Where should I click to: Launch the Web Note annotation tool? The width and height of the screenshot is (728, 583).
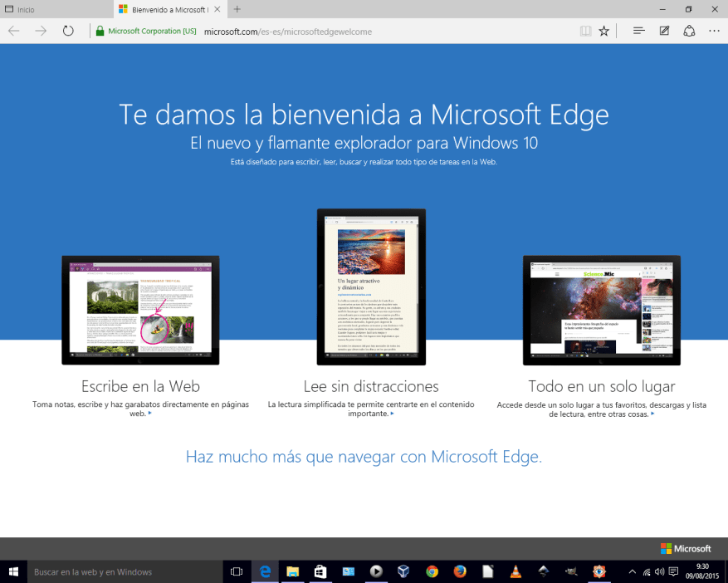coord(663,31)
